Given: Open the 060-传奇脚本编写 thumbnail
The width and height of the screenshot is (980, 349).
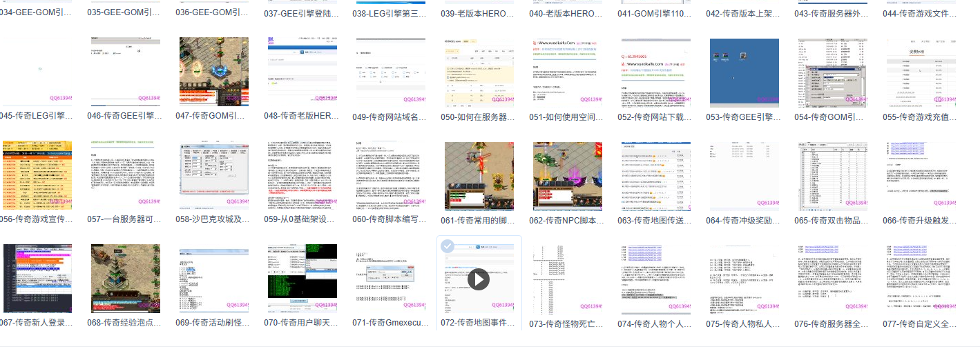Looking at the screenshot, I should (x=391, y=175).
